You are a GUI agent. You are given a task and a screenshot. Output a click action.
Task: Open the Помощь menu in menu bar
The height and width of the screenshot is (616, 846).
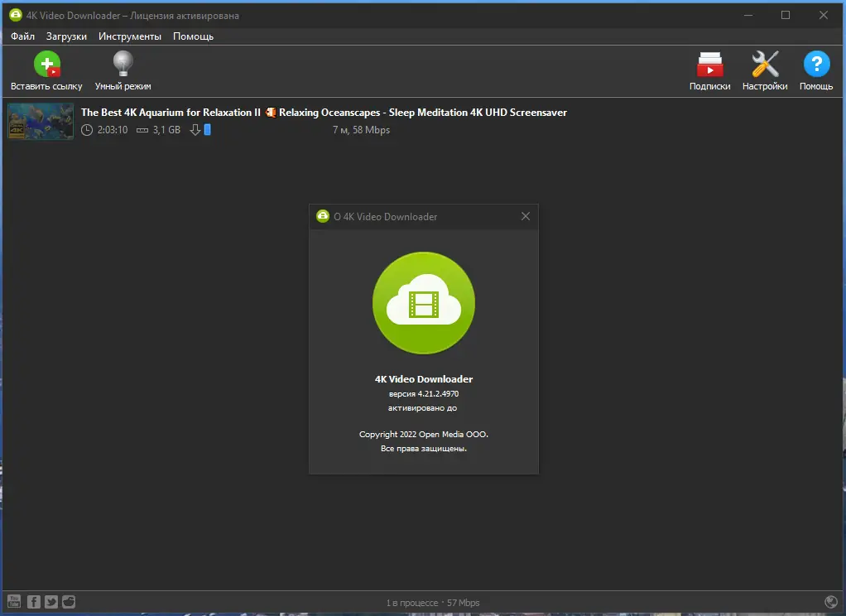193,36
